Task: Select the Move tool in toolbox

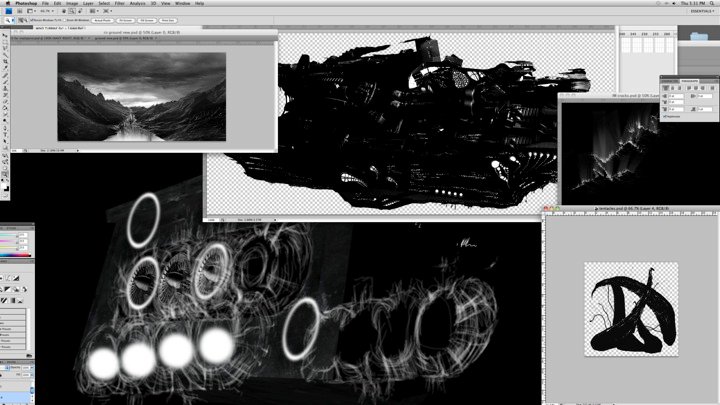Action: 5,35
